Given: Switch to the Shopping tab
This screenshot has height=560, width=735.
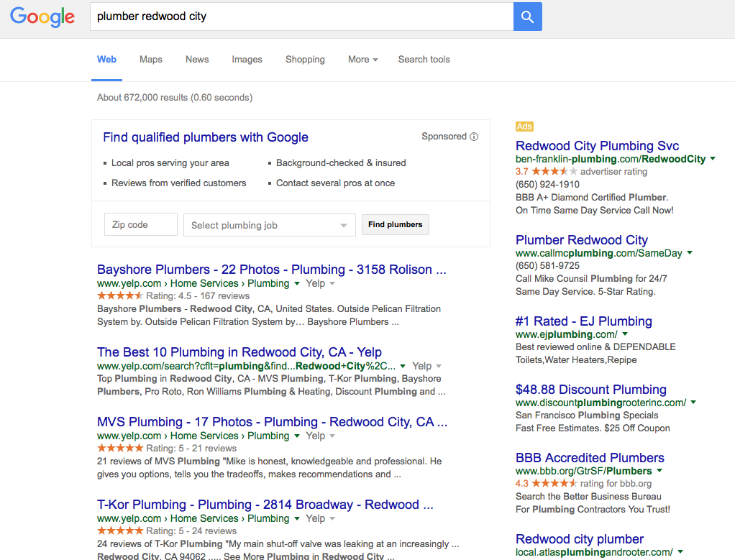Looking at the screenshot, I should [305, 60].
